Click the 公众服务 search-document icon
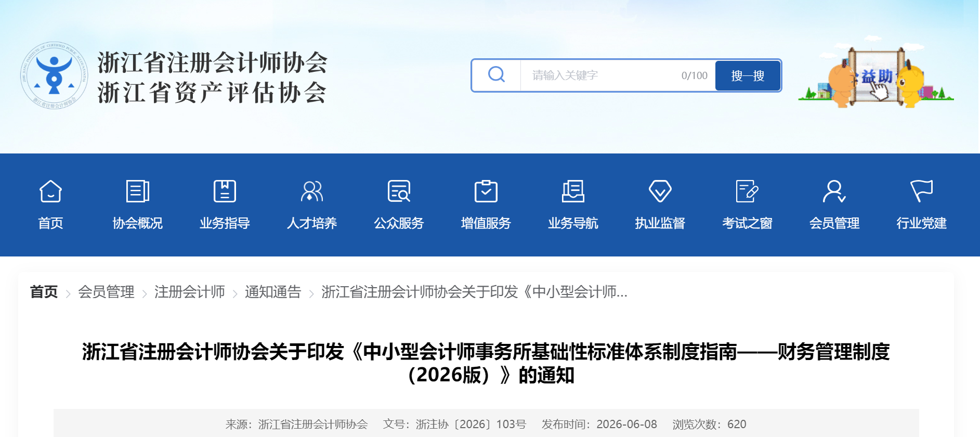 pos(399,191)
